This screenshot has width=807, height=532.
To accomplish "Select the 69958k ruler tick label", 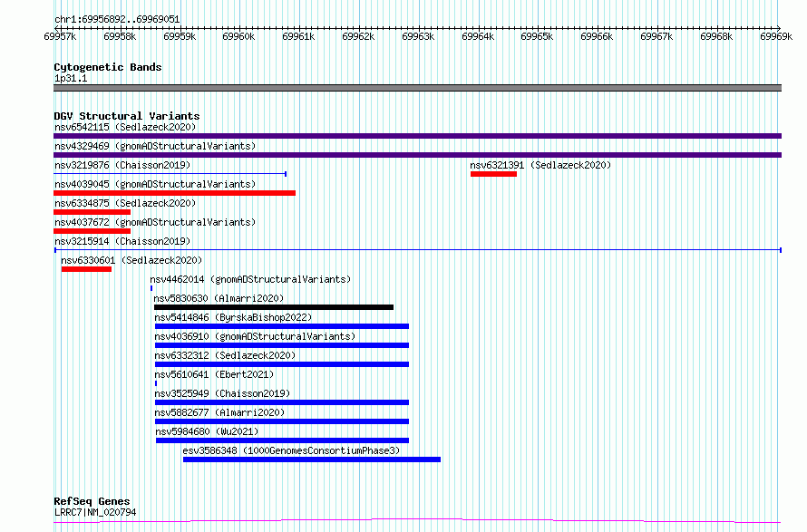I will click(x=120, y=36).
